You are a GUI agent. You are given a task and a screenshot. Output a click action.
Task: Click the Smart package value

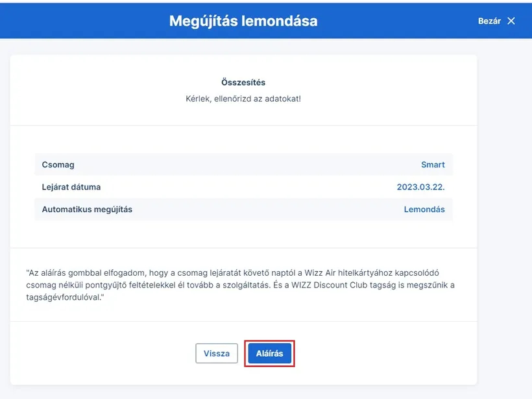click(x=433, y=165)
